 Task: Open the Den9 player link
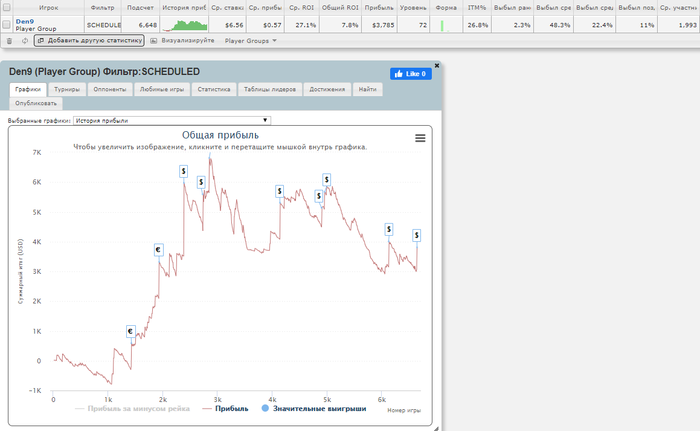point(25,21)
